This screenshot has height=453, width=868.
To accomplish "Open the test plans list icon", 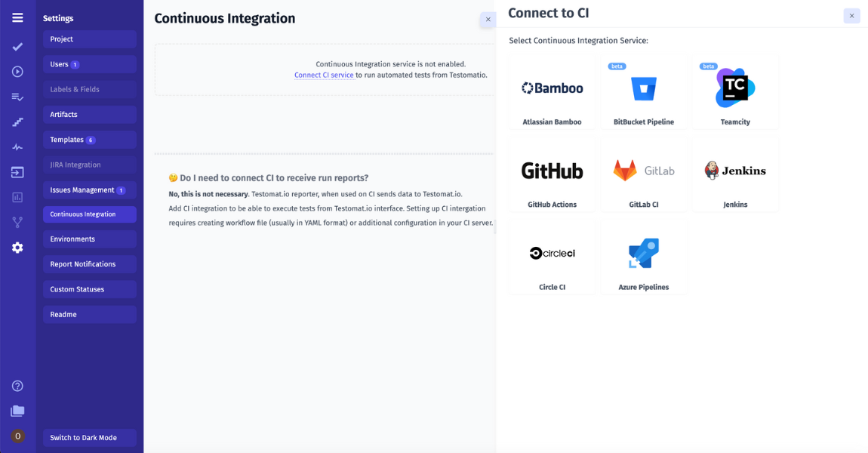I will click(x=17, y=97).
